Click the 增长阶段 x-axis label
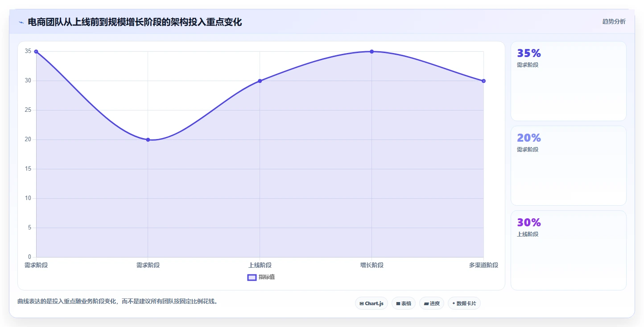 372,265
